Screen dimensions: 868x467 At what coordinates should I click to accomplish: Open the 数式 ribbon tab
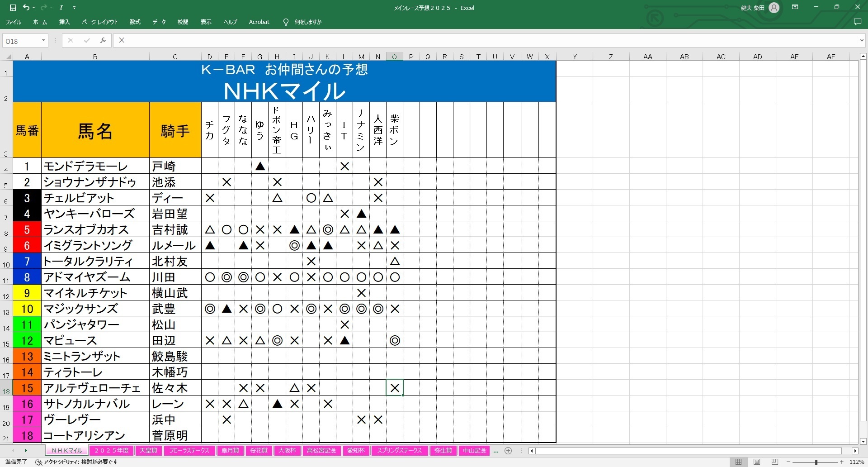[x=135, y=22]
